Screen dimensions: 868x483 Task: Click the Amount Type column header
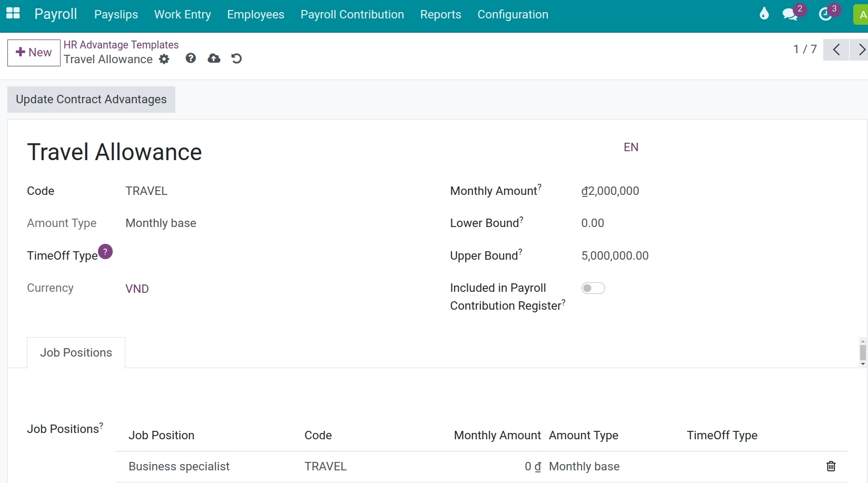[x=584, y=436]
